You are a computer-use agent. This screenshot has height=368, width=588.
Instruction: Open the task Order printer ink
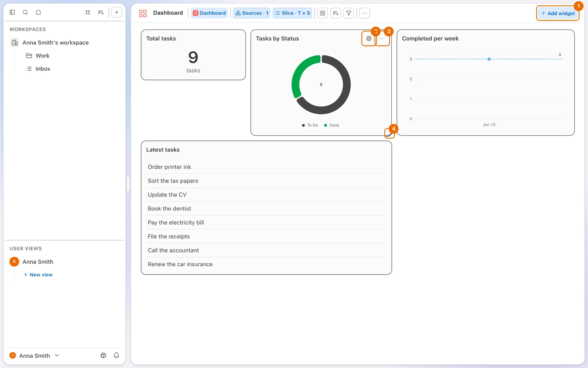click(266, 167)
